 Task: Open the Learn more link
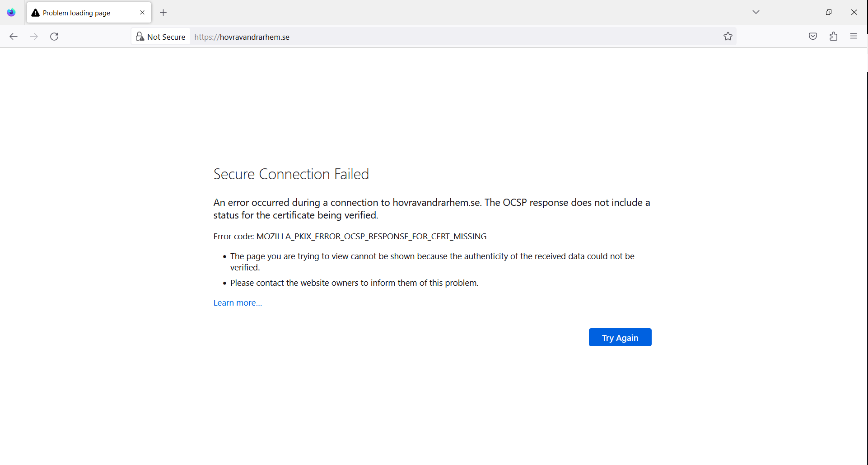[x=237, y=302]
